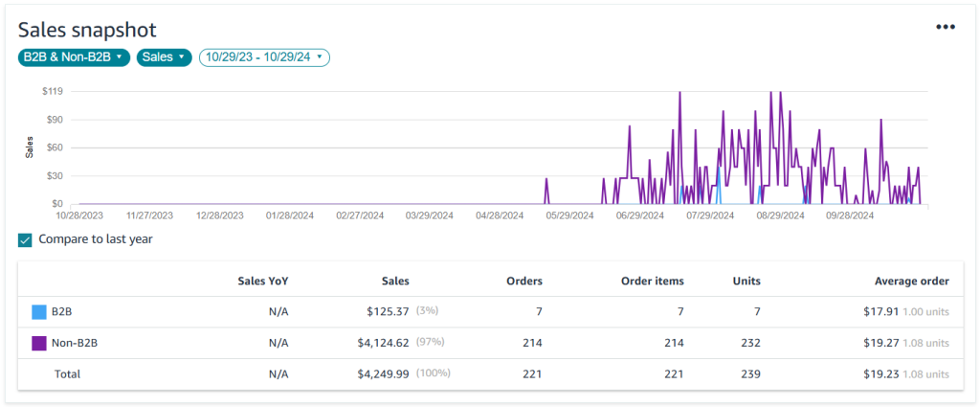
Task: Click the Sales YoY column header
Action: pyautogui.click(x=262, y=281)
